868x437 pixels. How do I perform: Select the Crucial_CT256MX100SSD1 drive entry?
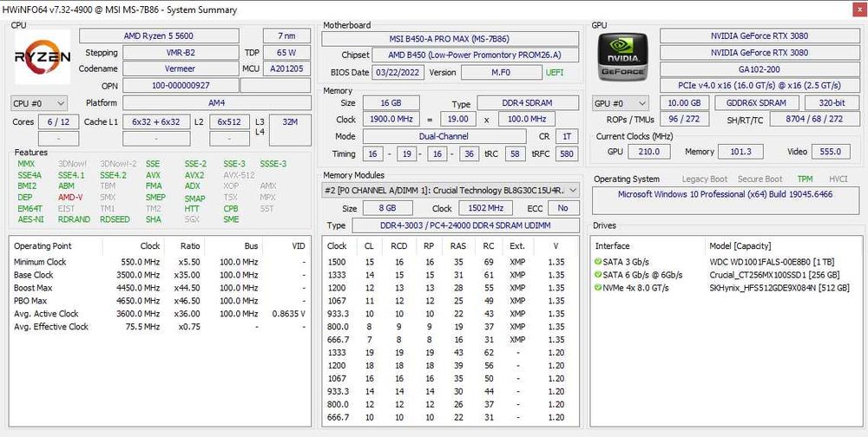click(727, 275)
